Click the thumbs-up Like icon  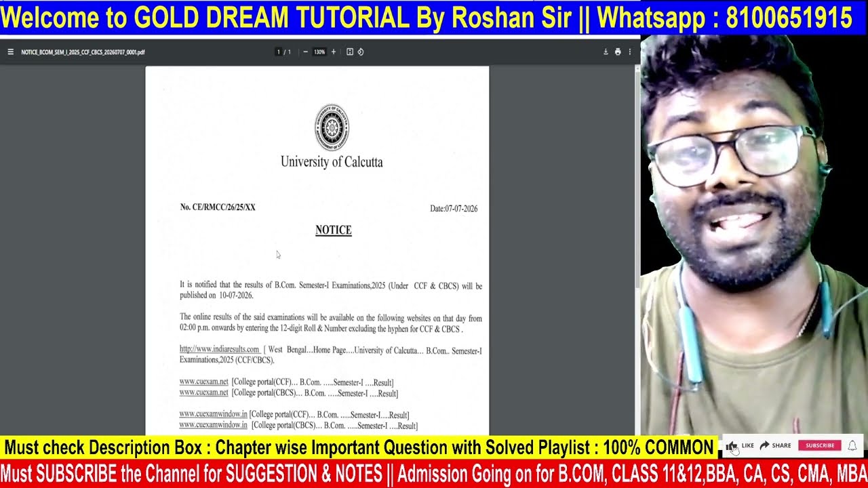point(732,446)
